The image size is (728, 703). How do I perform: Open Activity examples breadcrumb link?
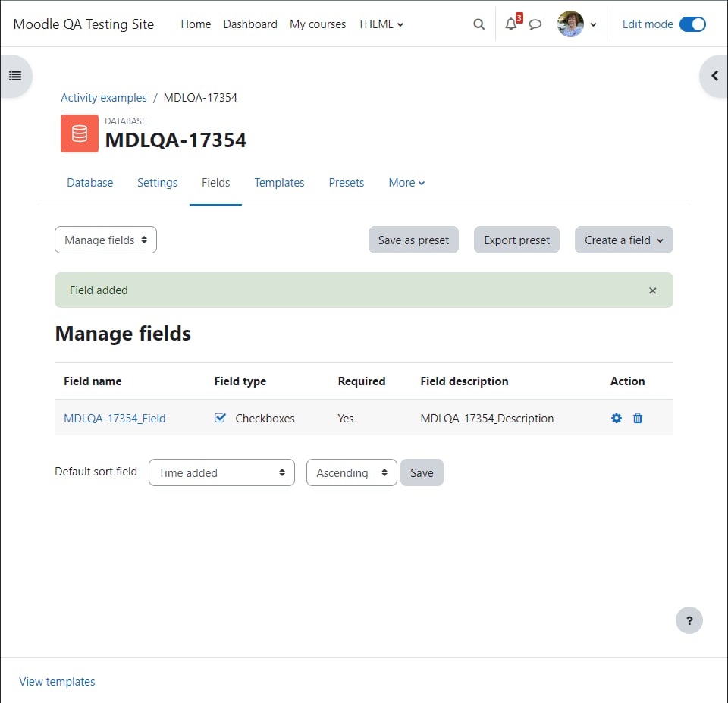[x=104, y=98]
